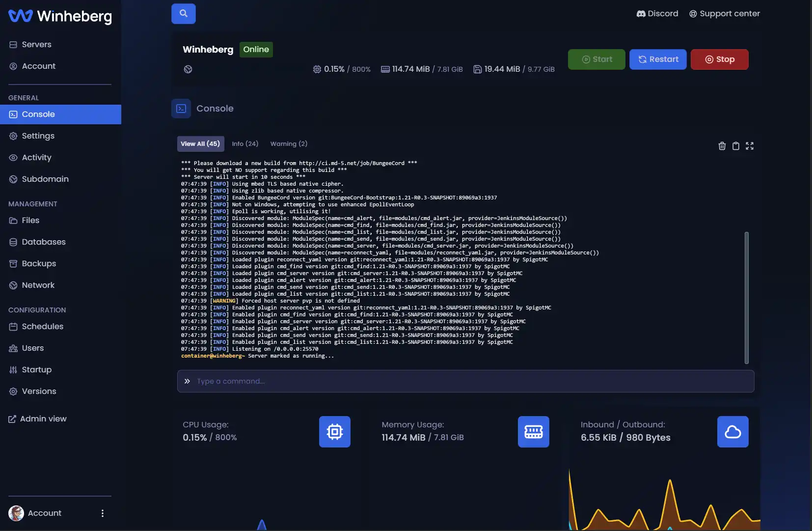The image size is (812, 531).
Task: Select Console in the sidebar
Action: point(60,114)
